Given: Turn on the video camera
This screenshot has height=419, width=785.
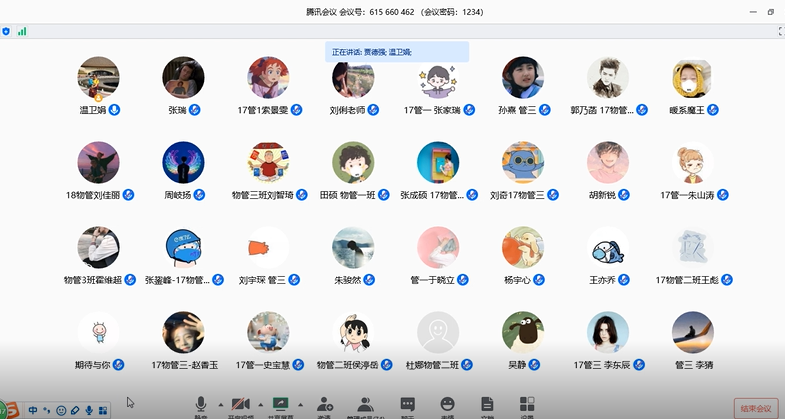Looking at the screenshot, I should click(x=240, y=404).
